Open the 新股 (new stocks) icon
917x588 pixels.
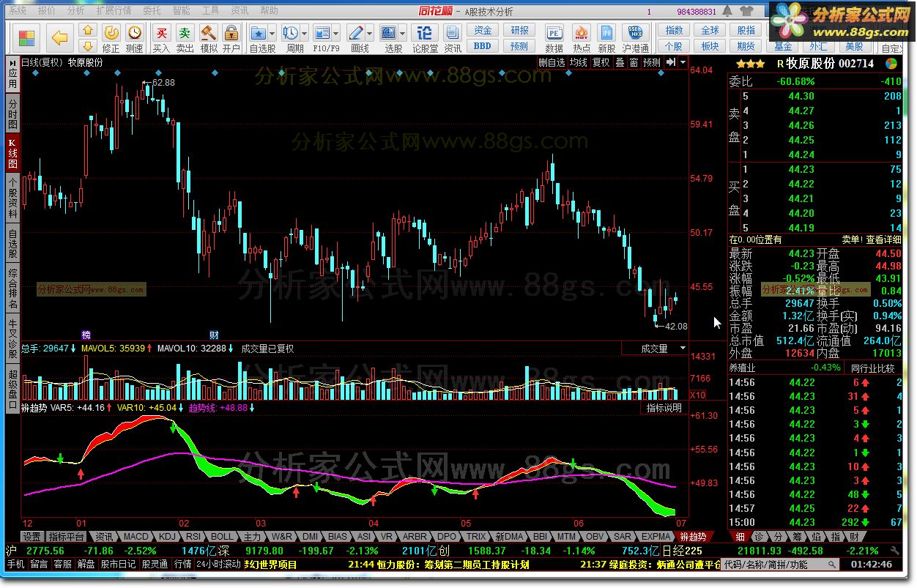[606, 38]
